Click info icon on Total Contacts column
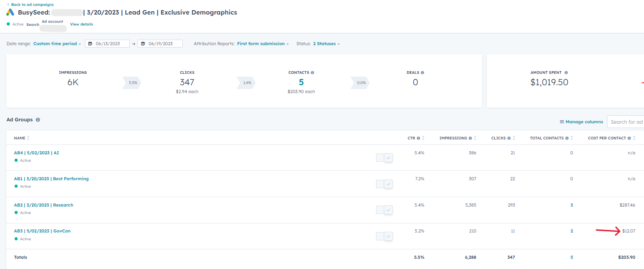Screen dimensions: 644x269 (x=567, y=138)
